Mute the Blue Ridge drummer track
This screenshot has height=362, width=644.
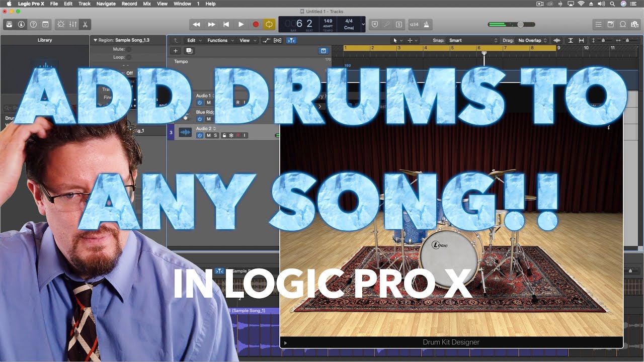point(209,119)
